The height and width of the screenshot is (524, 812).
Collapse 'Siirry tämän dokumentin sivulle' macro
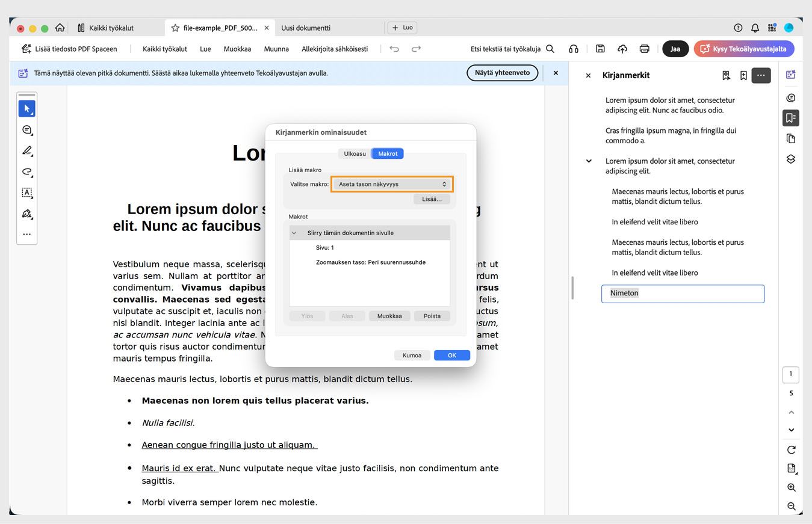point(294,233)
